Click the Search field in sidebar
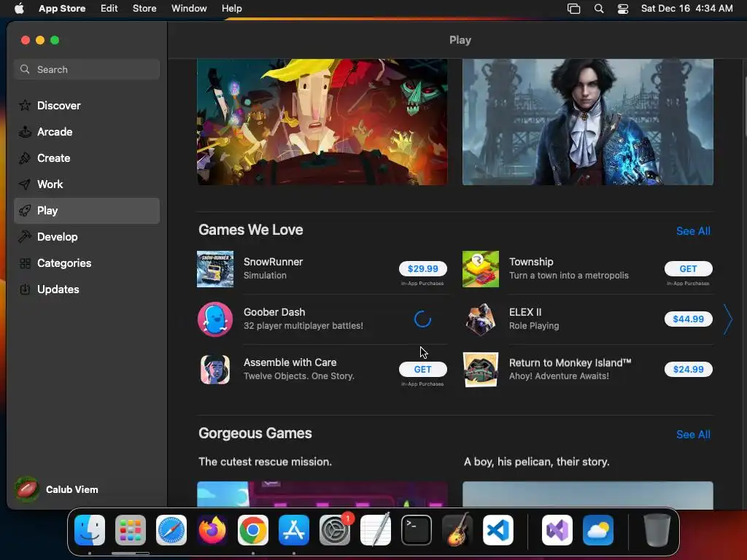Image resolution: width=747 pixels, height=560 pixels. (87, 69)
